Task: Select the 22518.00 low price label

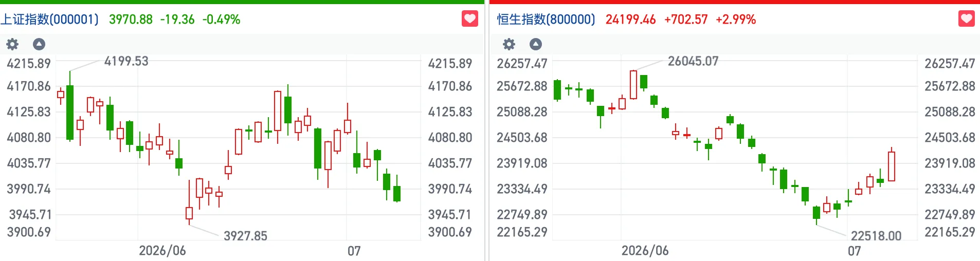Action: tap(876, 236)
